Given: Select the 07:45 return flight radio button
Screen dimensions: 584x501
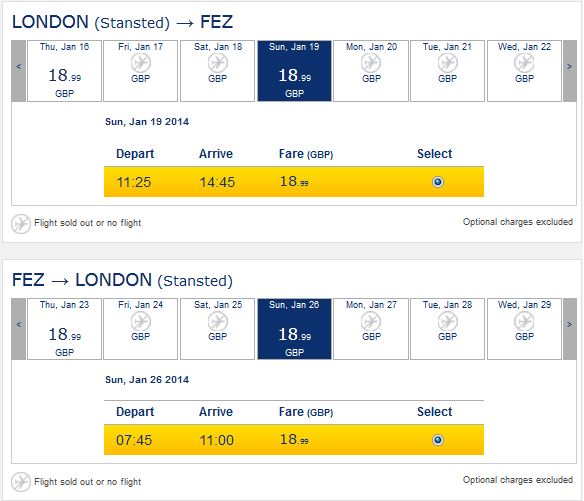Looking at the screenshot, I should coord(438,440).
